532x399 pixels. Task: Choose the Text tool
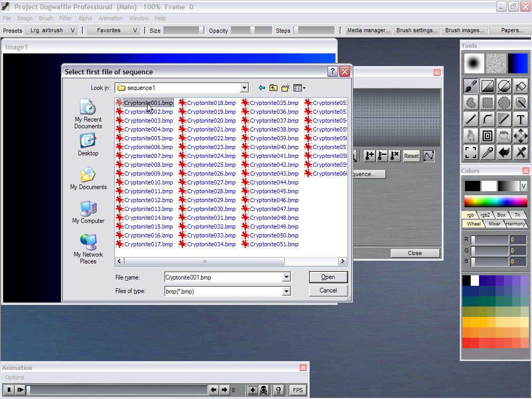(x=521, y=119)
